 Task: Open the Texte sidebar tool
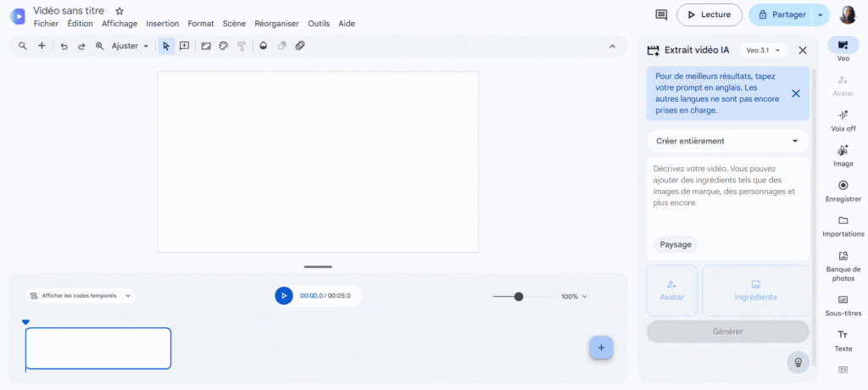[x=843, y=341]
